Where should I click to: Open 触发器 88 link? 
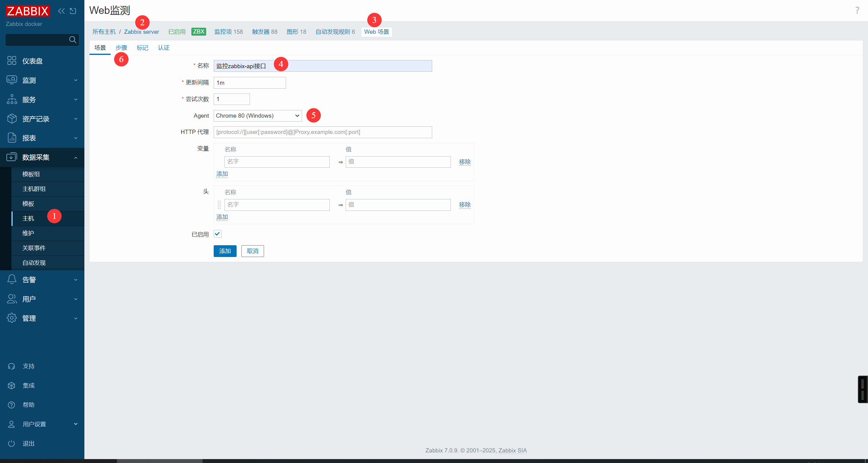click(x=265, y=32)
